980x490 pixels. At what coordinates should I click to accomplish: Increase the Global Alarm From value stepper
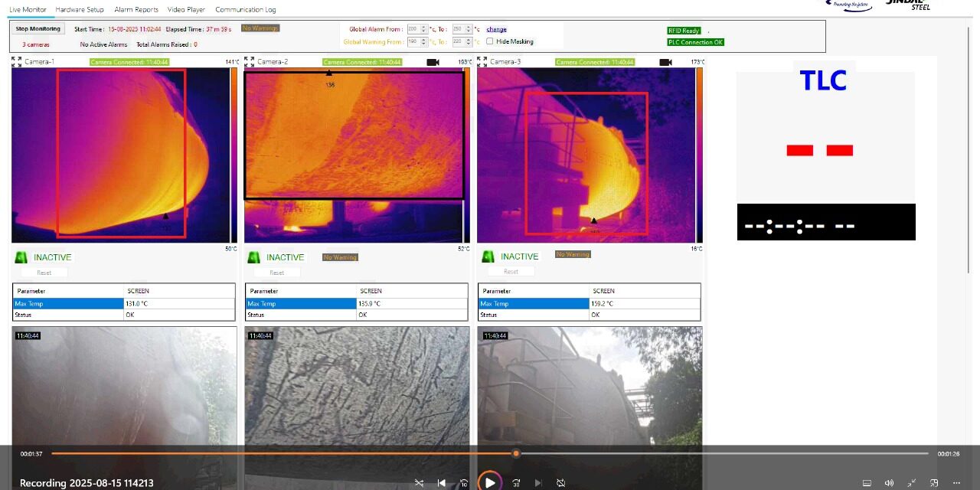[x=423, y=26]
